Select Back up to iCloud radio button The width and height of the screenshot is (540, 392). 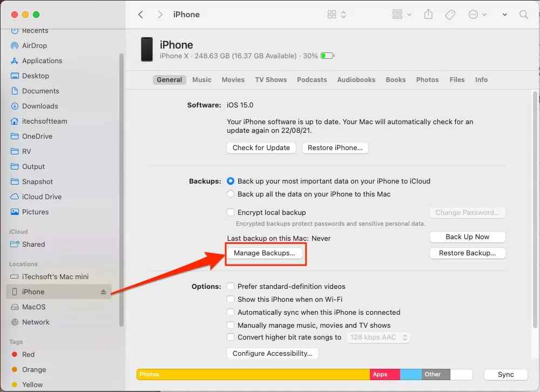point(231,181)
